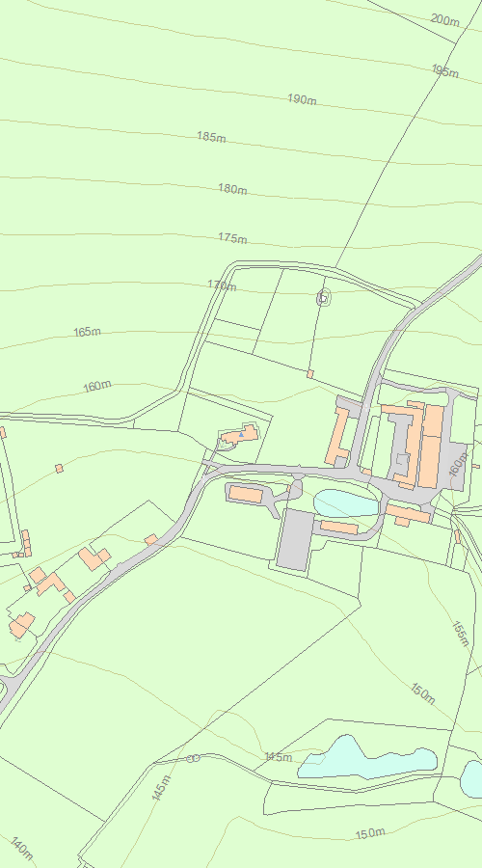The image size is (482, 868).
Task: Select the small square building below circular symbol
Action: [x=309, y=374]
